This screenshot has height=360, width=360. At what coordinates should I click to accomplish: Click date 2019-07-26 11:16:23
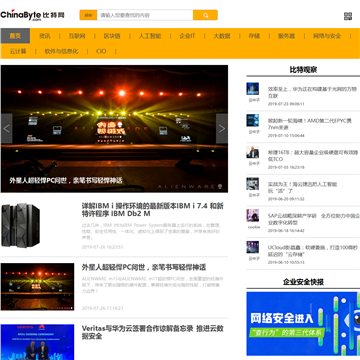click(102, 308)
